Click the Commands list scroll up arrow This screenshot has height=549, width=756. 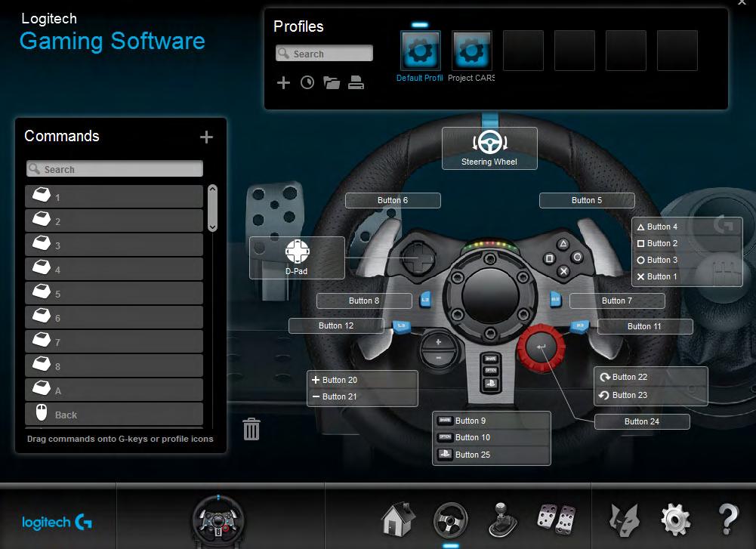click(213, 190)
